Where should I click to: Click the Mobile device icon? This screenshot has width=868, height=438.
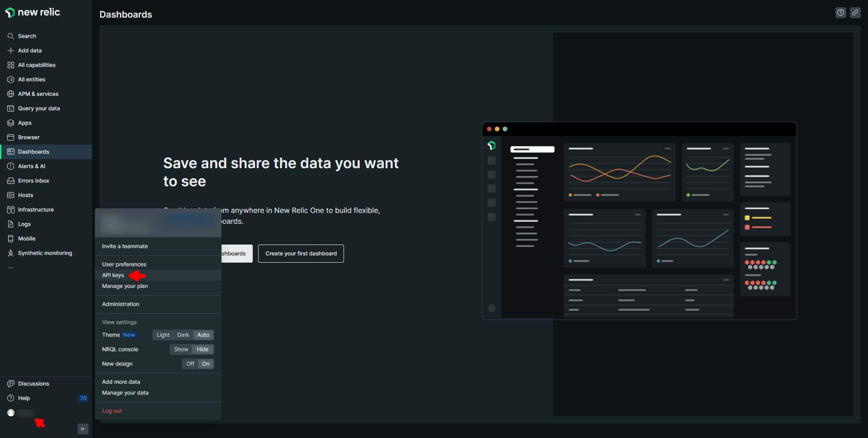(x=11, y=239)
